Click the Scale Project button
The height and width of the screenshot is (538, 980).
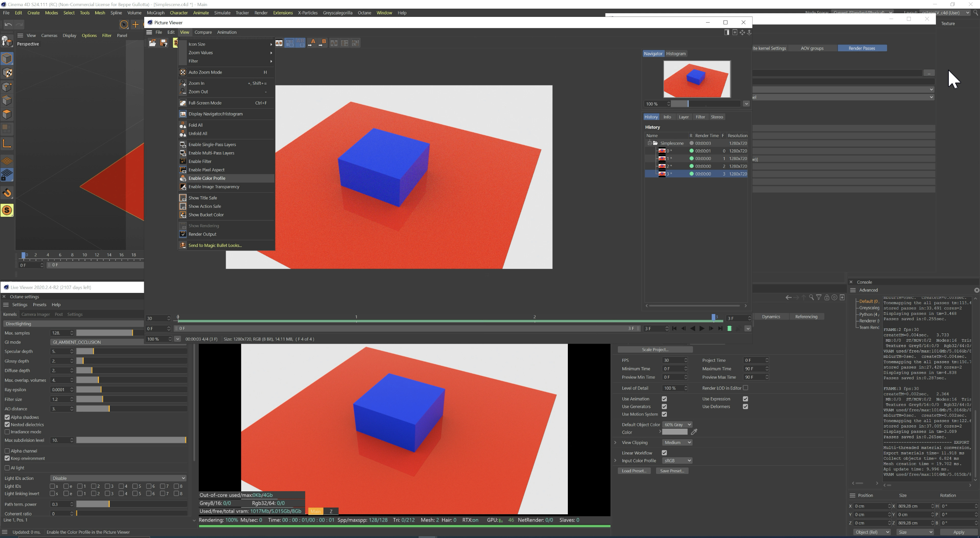(655, 350)
